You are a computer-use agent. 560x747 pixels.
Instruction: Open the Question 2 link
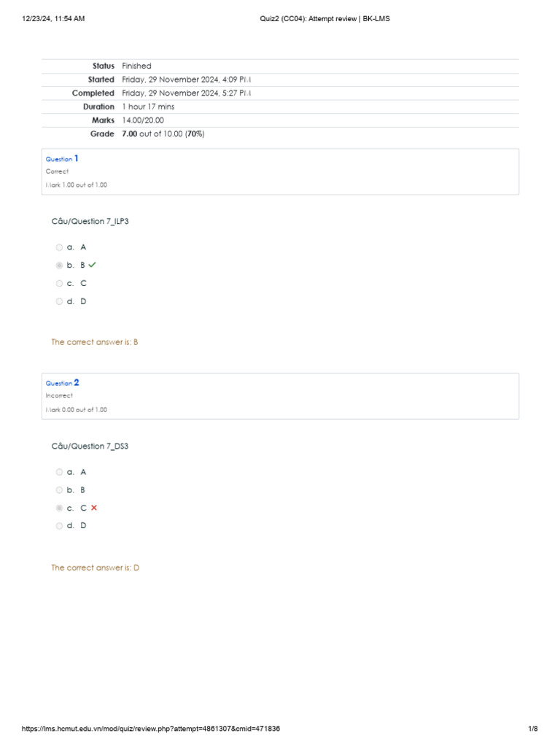[x=62, y=383]
